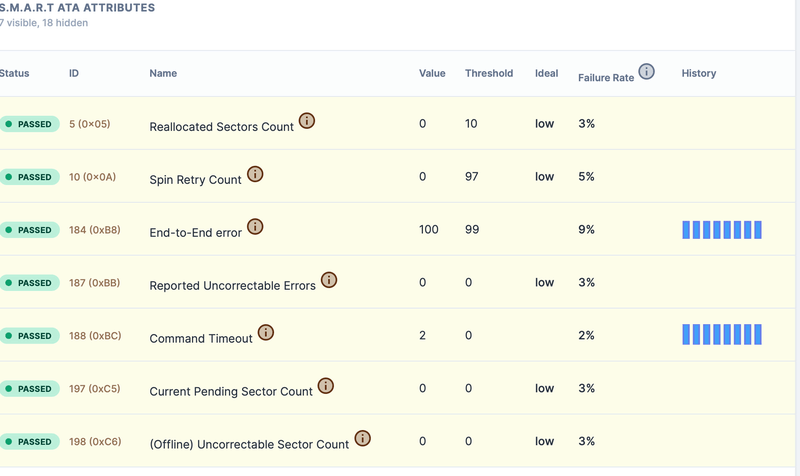Click PASSED badge on Current Pending Sector row
Screen dimensions: 800x476
coord(30,389)
